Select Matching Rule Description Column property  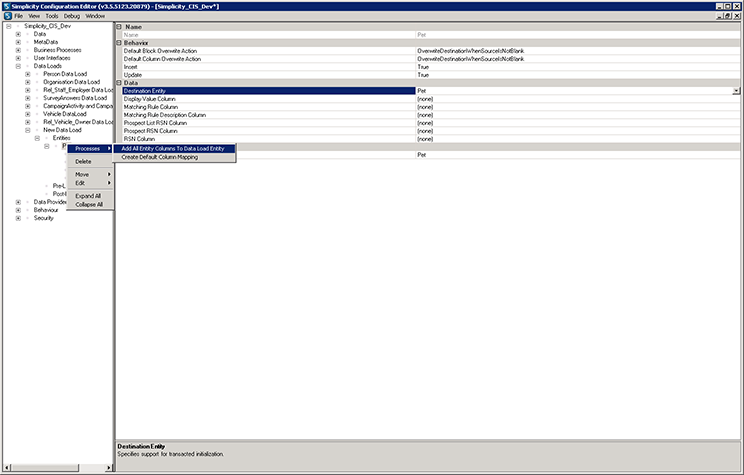(269, 115)
